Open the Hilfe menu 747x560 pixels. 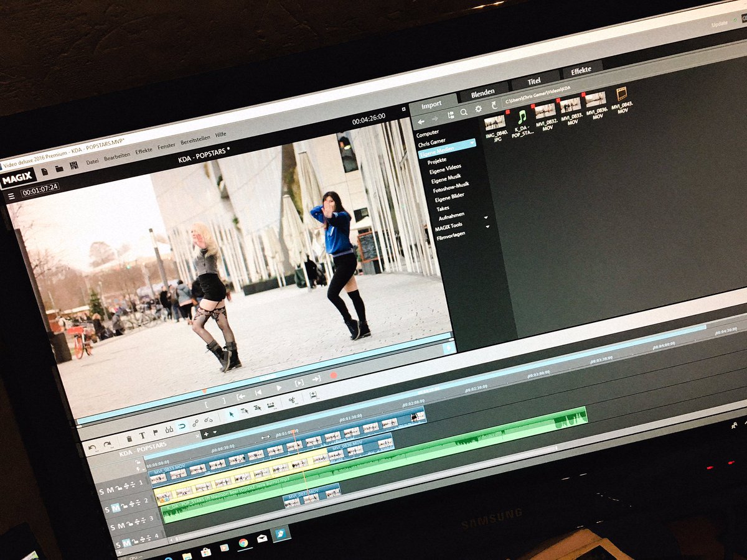pyautogui.click(x=220, y=134)
